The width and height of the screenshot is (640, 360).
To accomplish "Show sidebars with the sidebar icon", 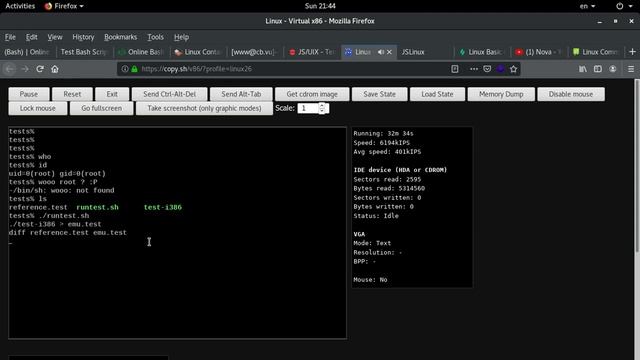I will 598,69.
